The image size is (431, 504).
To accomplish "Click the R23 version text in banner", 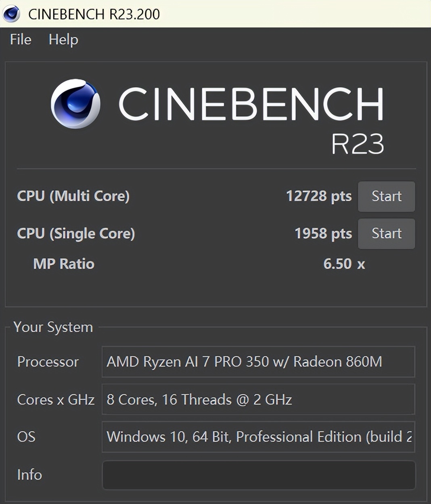I will (357, 144).
